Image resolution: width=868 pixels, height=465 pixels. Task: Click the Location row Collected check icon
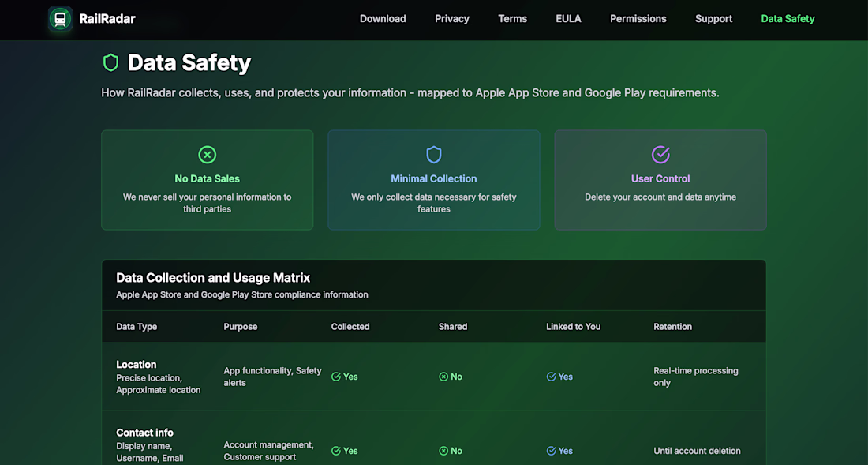click(x=336, y=377)
